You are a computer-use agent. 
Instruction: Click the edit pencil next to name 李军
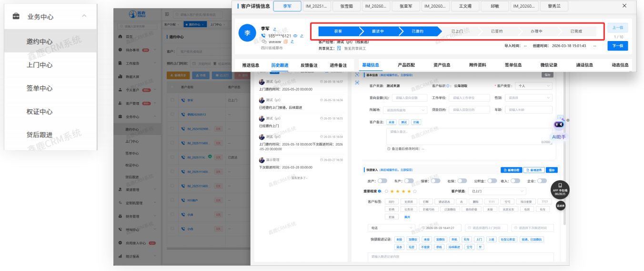point(275,29)
